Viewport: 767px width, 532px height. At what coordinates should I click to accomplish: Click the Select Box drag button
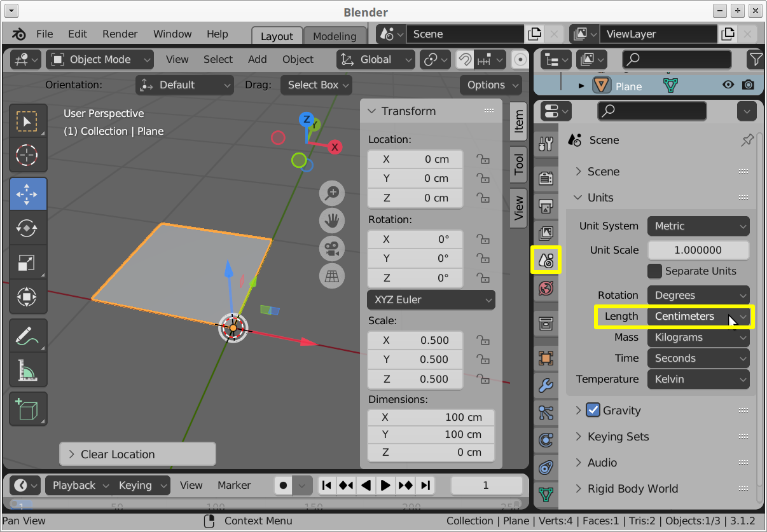pos(316,85)
